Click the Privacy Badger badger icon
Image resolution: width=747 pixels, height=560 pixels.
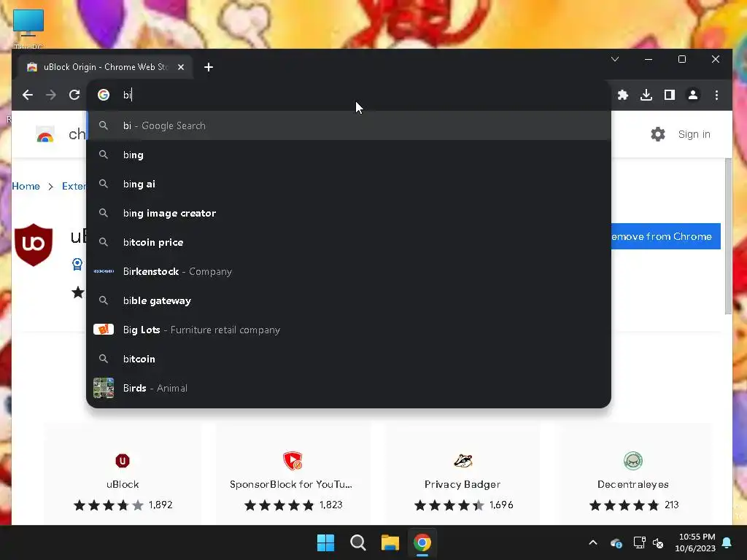462,461
